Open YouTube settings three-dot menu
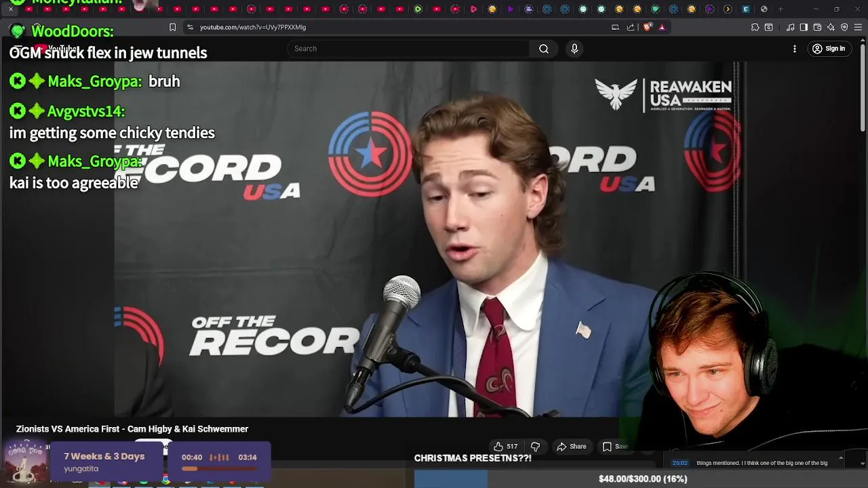 pyautogui.click(x=795, y=49)
